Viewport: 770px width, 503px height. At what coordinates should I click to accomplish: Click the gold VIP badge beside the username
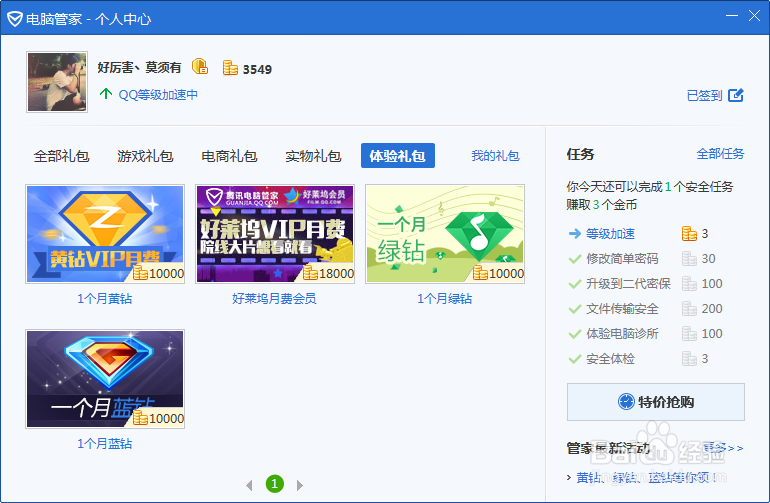coord(200,66)
